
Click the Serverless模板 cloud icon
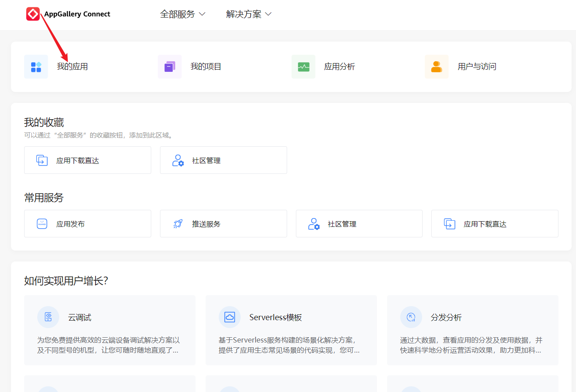(230, 317)
